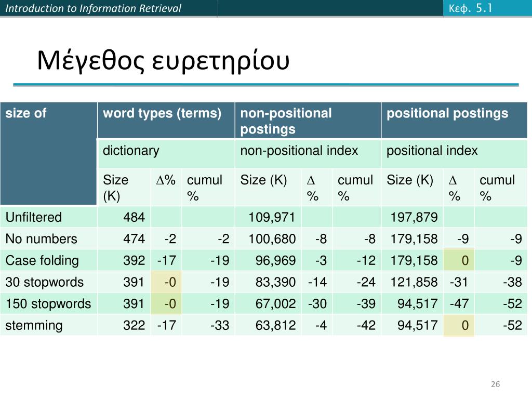Click the "150 stopwords" row label
Screen dimensions: 532x399
point(48,303)
